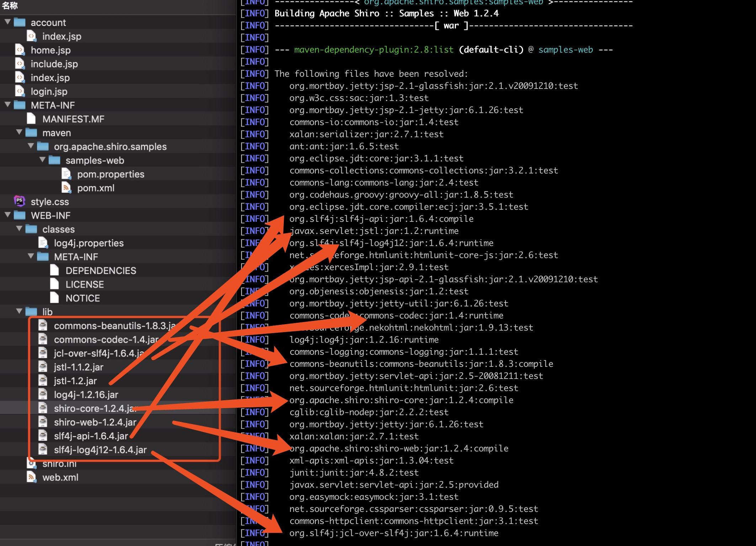Select the shiro.ini file row
The height and width of the screenshot is (546, 756).
[118, 464]
